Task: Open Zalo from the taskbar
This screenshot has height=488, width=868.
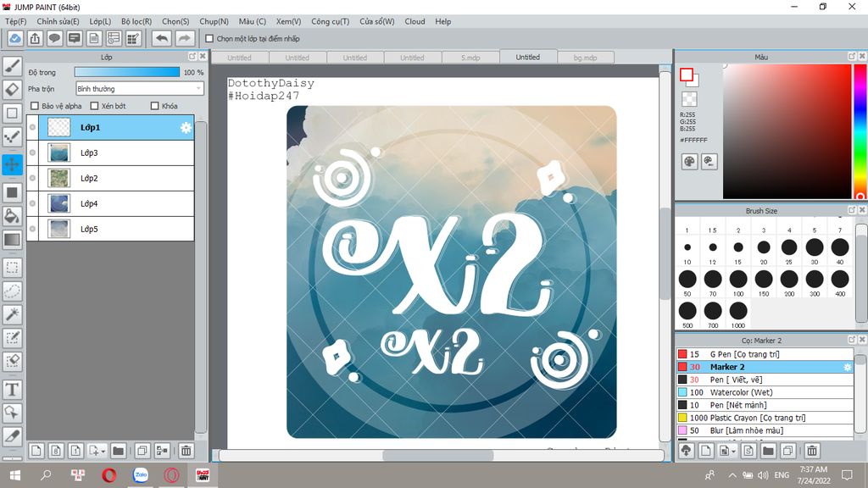Action: [141, 475]
